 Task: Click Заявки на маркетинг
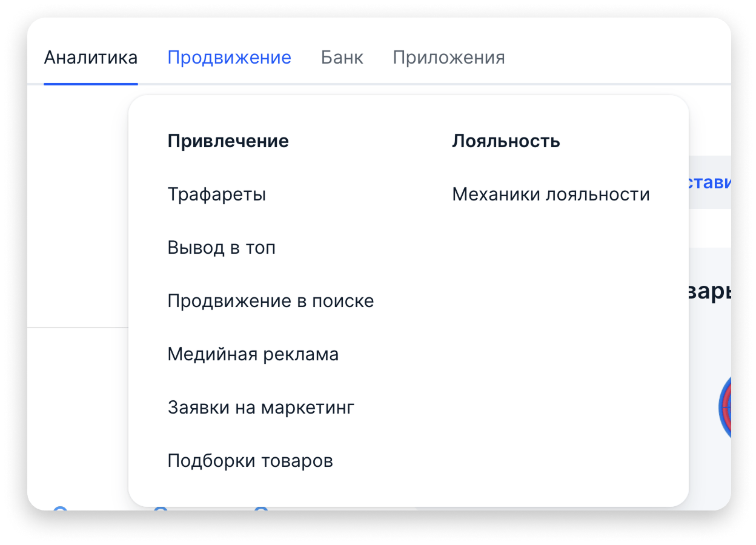pos(260,408)
